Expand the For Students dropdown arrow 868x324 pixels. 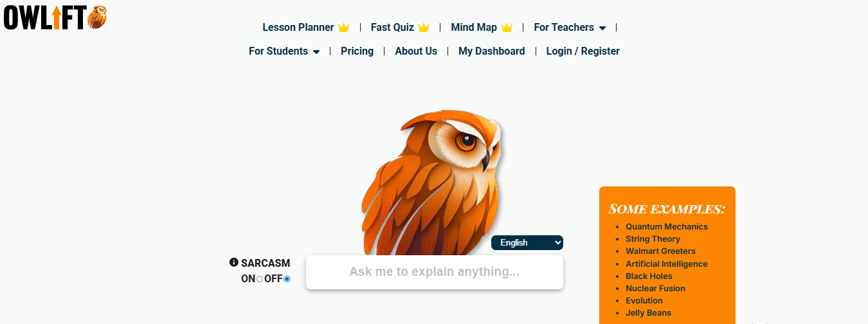tap(316, 52)
